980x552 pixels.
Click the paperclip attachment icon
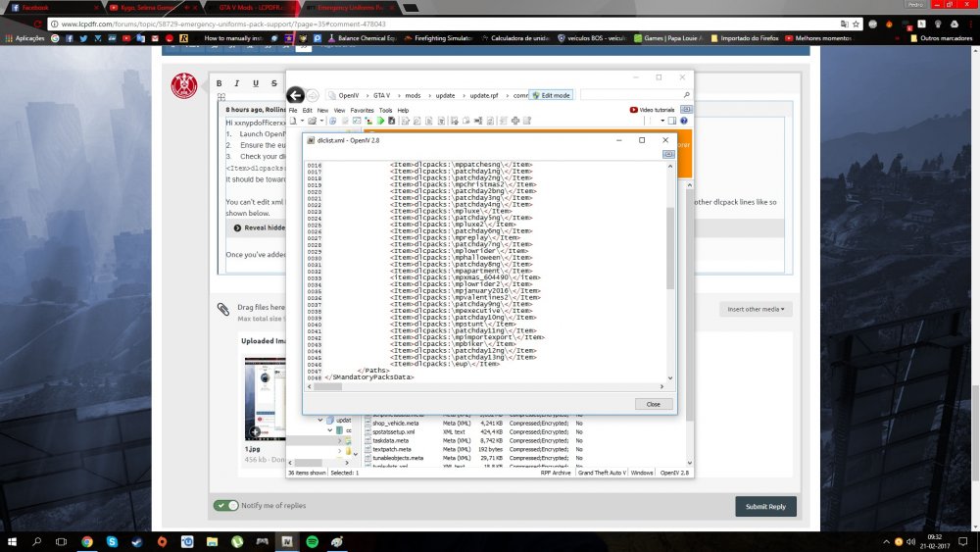(223, 310)
